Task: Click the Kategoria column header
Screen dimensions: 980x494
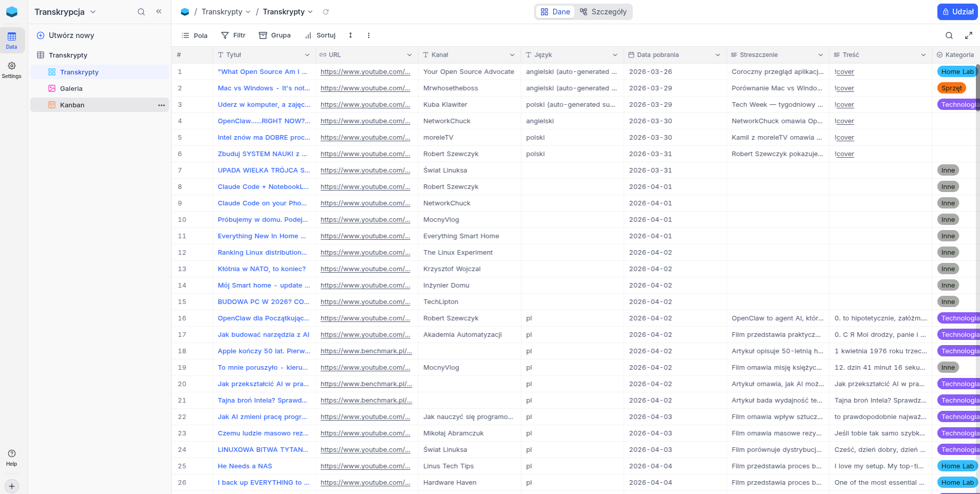Action: tap(956, 55)
